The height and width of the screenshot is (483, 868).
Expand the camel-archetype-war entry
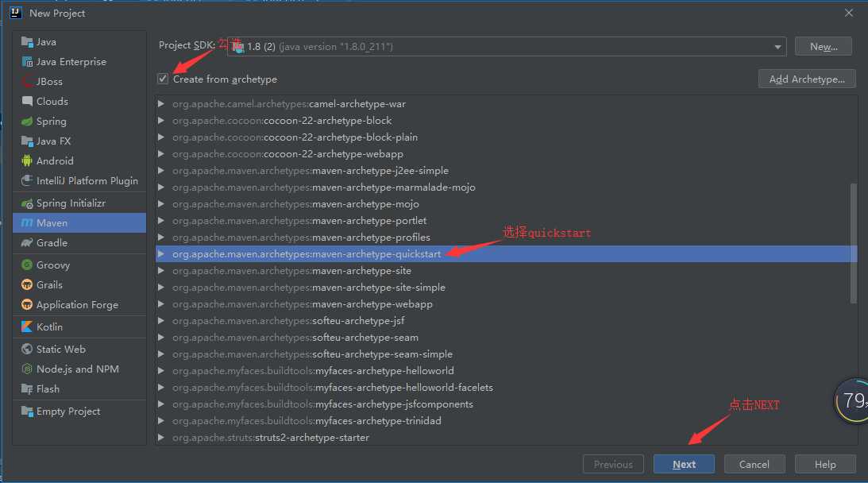click(160, 104)
